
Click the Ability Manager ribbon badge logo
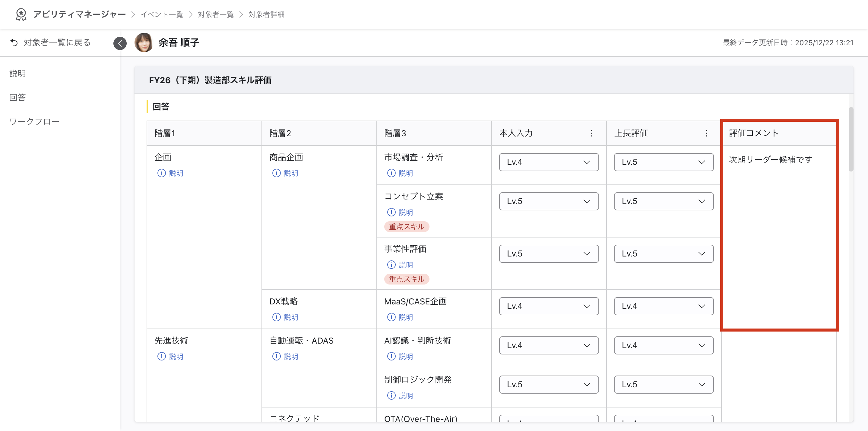(x=21, y=14)
